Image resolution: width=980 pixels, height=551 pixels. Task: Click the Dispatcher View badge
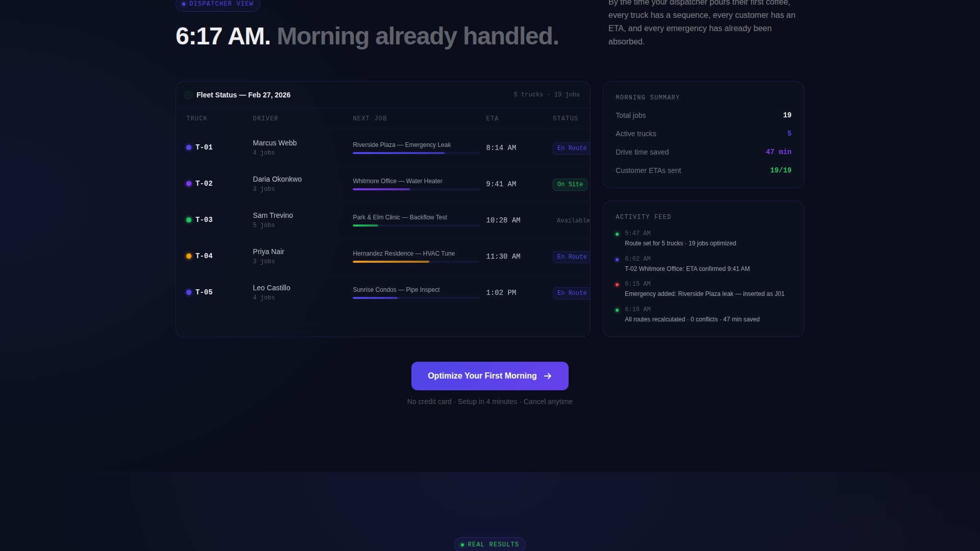(x=218, y=4)
